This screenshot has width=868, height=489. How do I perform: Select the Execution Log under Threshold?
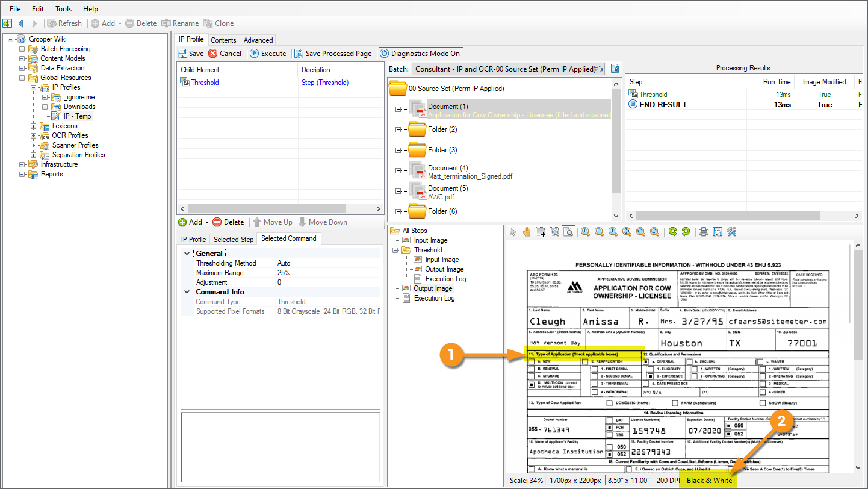[445, 279]
